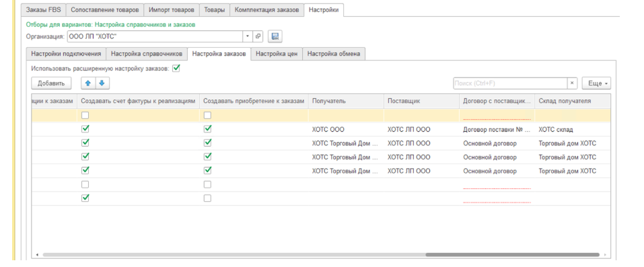644x267 pixels.
Task: Move row down with blue down arrow
Action: [x=102, y=83]
